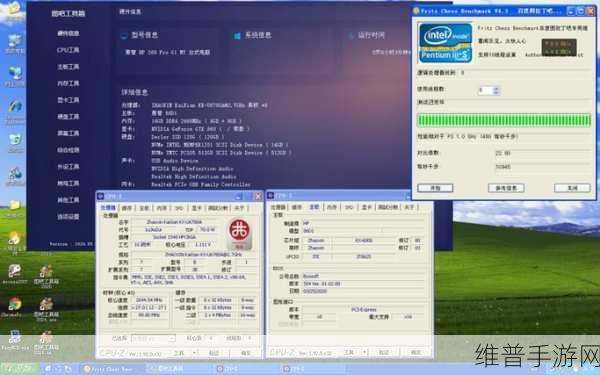This screenshot has width=600, height=375.
Task: Click Fritz Chess Benchmark taskbar button
Action: click(113, 369)
